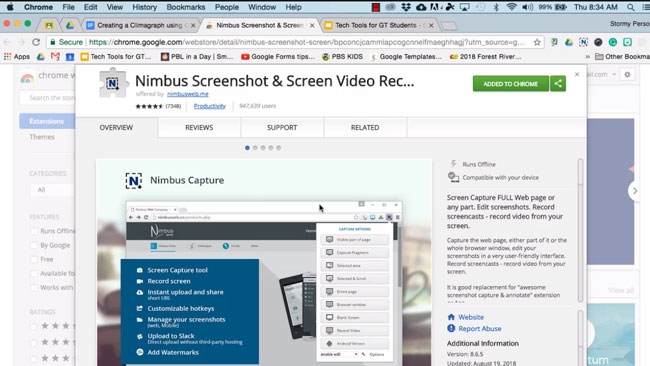Click the Nimbus extension icon in toolbar
650x366 pixels.
point(583,42)
